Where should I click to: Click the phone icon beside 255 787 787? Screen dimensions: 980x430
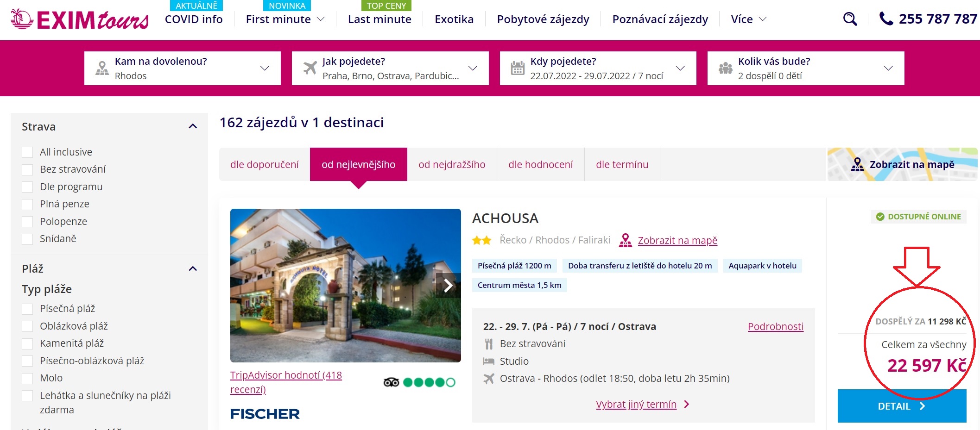point(886,19)
